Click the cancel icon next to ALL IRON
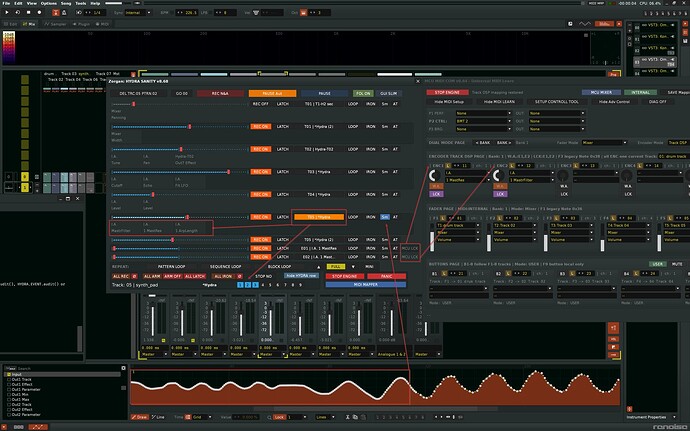Screen dimensions: 690x431 pyautogui.click(x=240, y=276)
